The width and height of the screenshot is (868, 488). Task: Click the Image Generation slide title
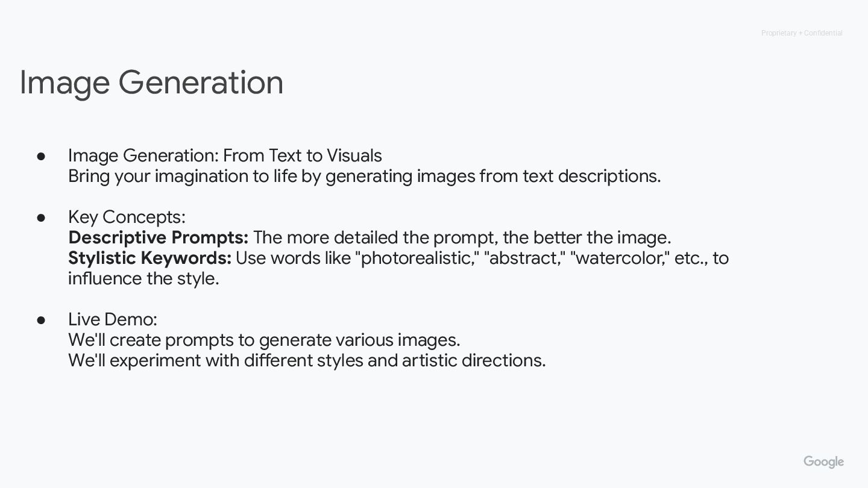click(x=151, y=83)
